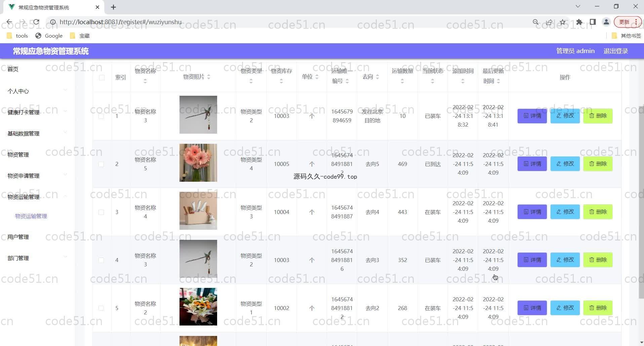The width and height of the screenshot is (644, 346).
Task: Expand 用户管理 sidebar menu
Action: pos(37,237)
